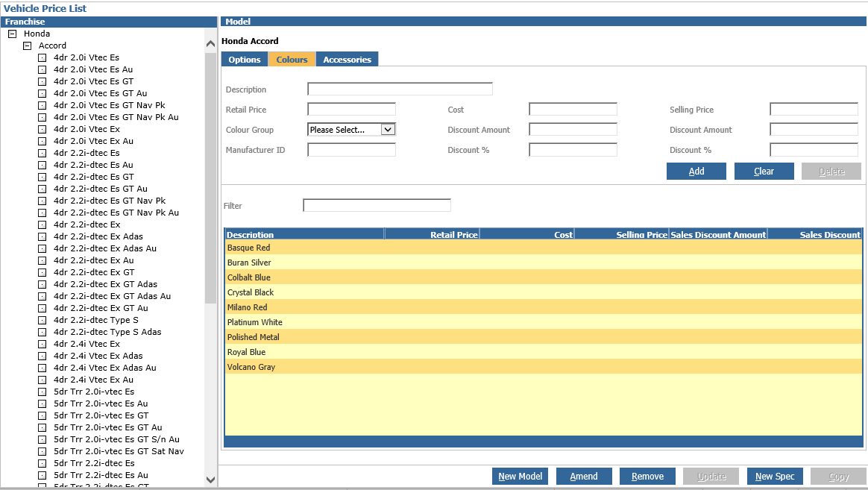
Task: Select 4dr 2.2i-dtec Ex GT Adas
Action: [x=106, y=284]
